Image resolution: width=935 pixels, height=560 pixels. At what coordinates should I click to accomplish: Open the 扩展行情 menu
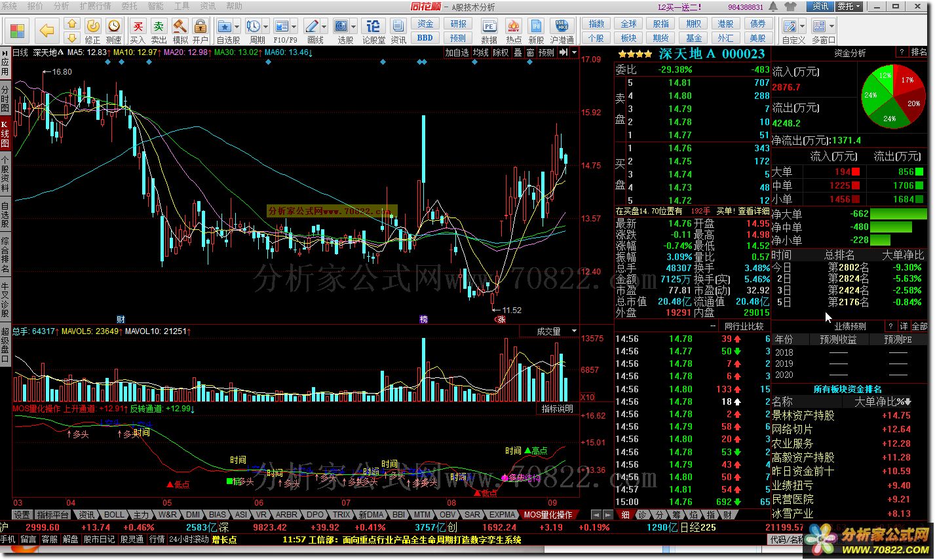click(95, 6)
